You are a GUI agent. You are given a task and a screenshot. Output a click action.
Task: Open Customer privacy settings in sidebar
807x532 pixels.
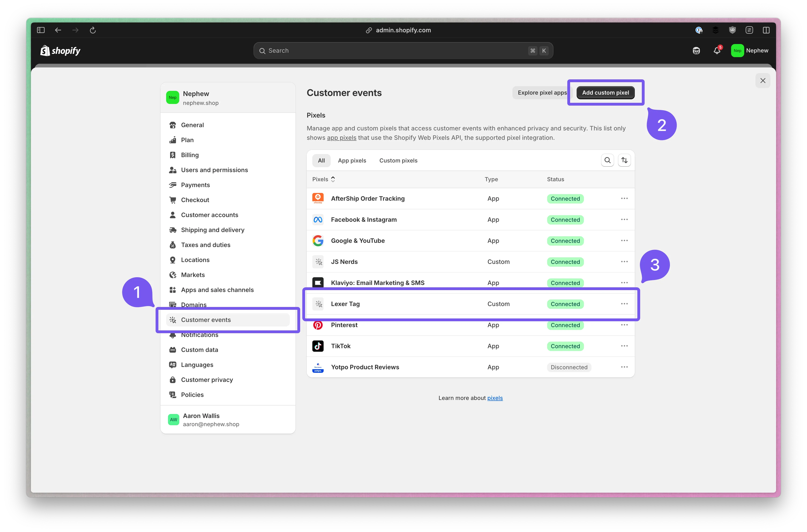pyautogui.click(x=207, y=380)
